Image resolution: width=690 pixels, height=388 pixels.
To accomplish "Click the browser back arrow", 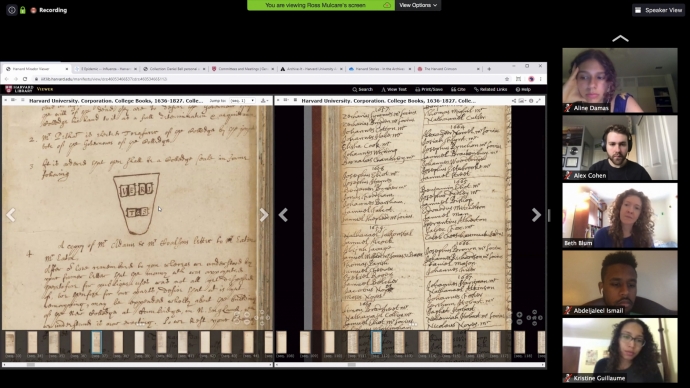I will tap(6, 79).
